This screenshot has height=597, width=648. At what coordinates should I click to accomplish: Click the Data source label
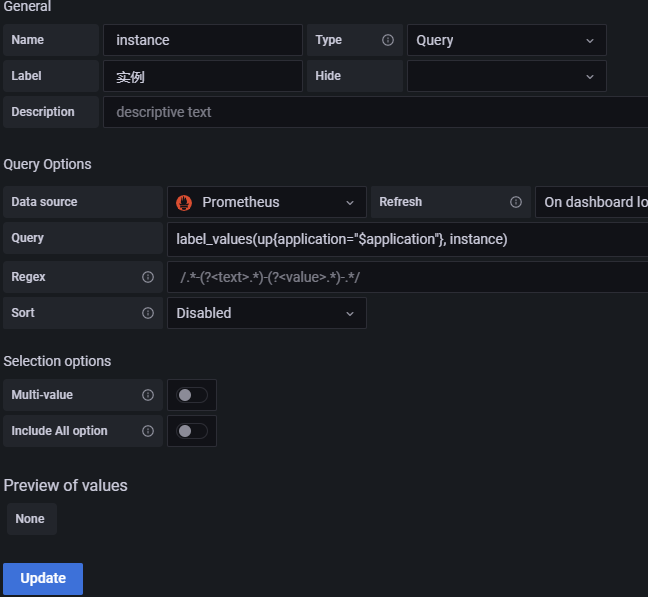(x=44, y=202)
